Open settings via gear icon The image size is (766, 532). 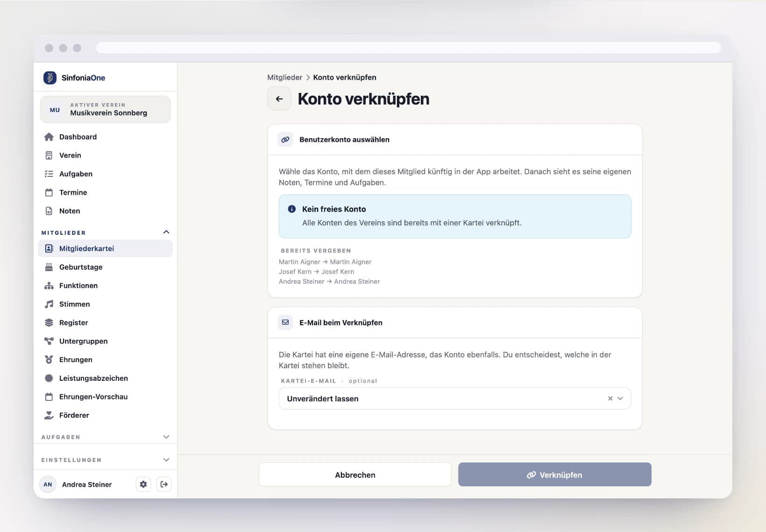(143, 484)
